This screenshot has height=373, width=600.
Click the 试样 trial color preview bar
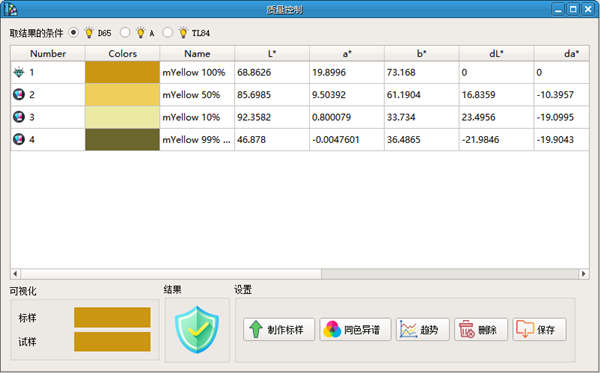[112, 342]
